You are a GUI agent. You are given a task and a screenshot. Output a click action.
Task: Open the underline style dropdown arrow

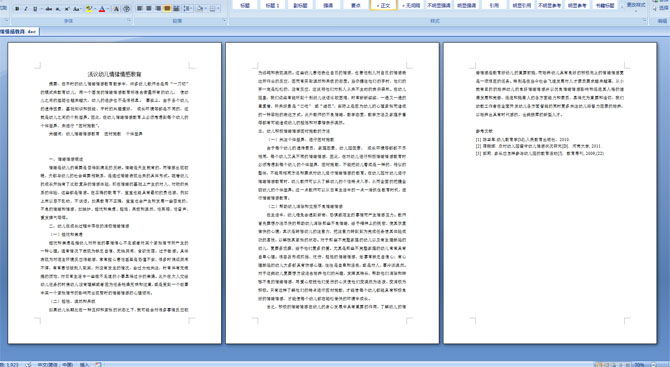pyautogui.click(x=41, y=9)
